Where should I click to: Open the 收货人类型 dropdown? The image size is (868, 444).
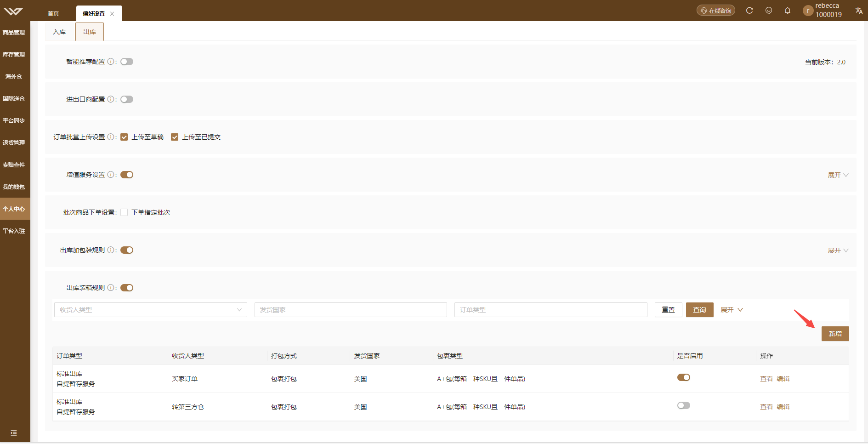coord(151,310)
